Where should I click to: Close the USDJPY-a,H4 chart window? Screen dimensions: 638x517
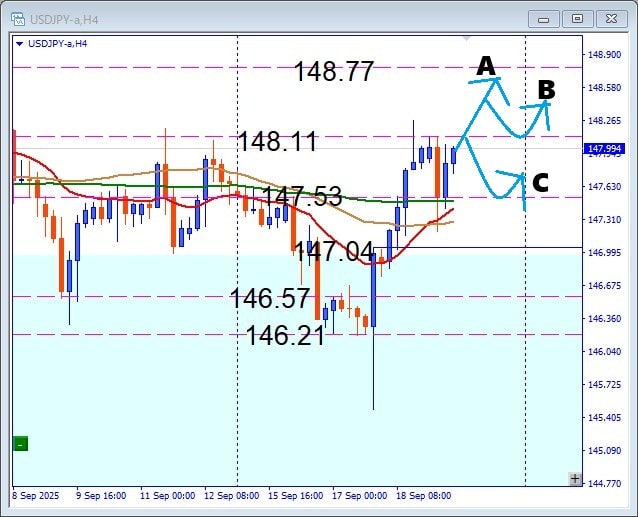coord(612,19)
